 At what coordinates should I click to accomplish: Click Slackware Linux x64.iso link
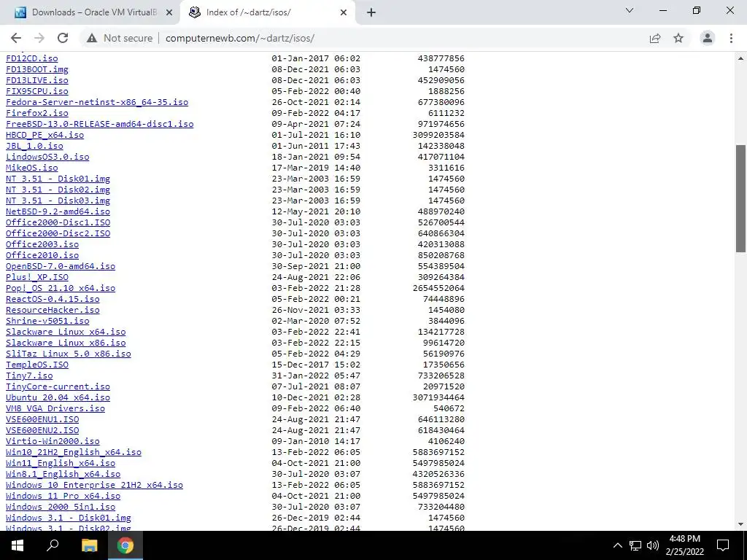pyautogui.click(x=66, y=332)
